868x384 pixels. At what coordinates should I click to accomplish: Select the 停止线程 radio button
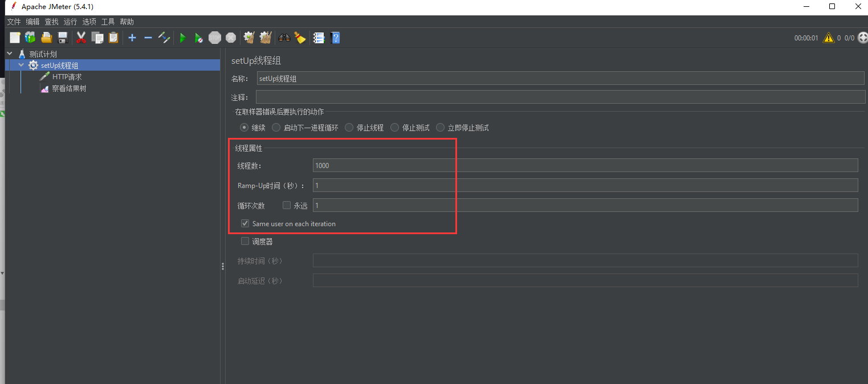(349, 128)
